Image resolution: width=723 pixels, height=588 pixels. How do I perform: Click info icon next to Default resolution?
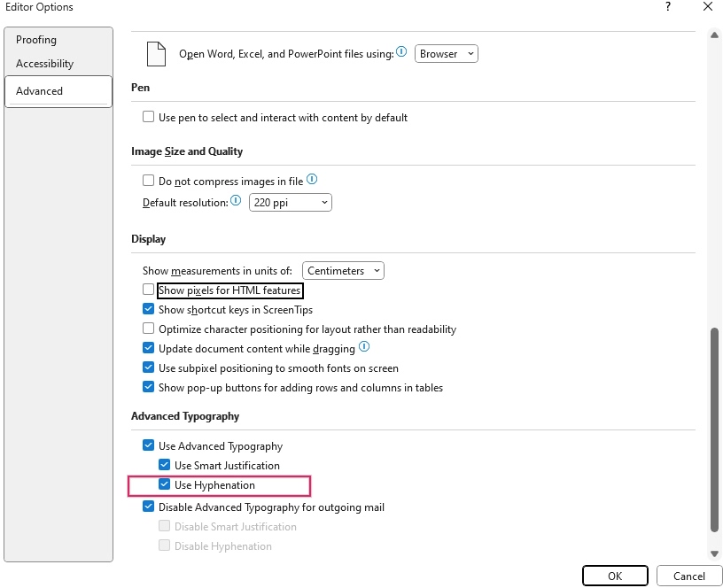tap(236, 202)
